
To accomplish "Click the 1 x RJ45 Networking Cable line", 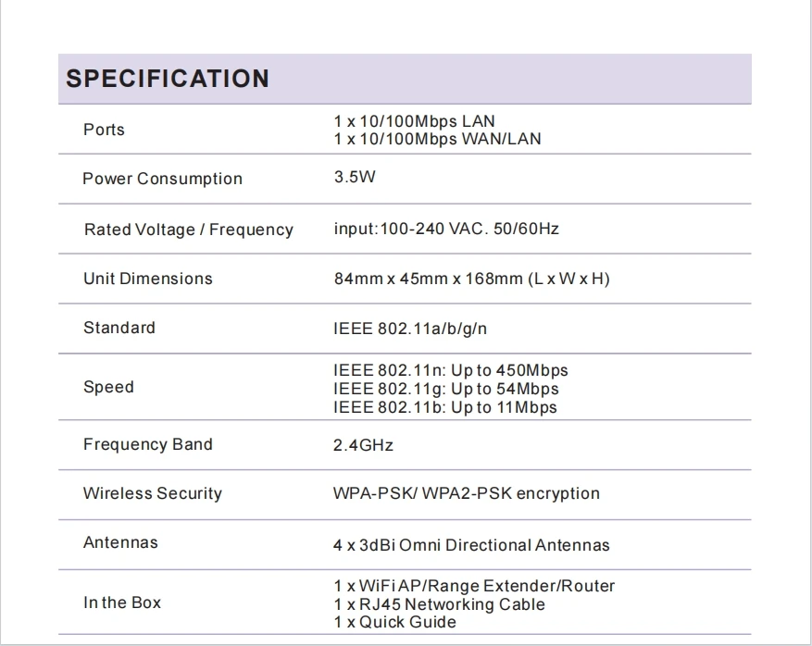I will coord(439,604).
